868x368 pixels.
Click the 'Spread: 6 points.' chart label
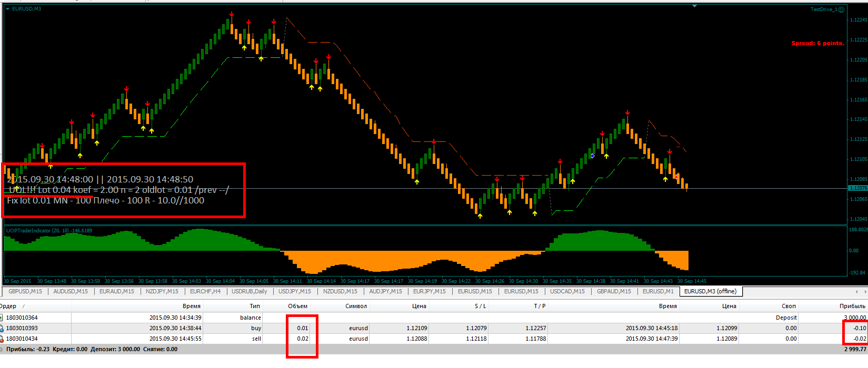(817, 43)
